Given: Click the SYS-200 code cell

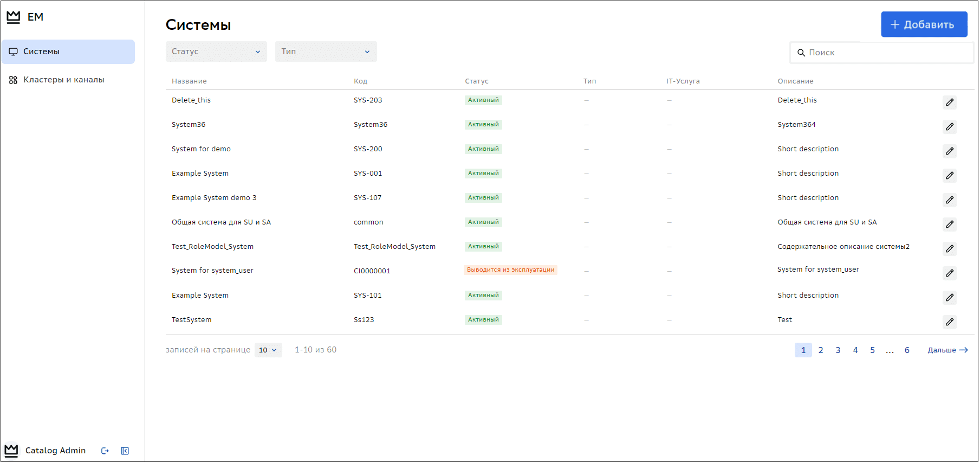Looking at the screenshot, I should [x=368, y=149].
